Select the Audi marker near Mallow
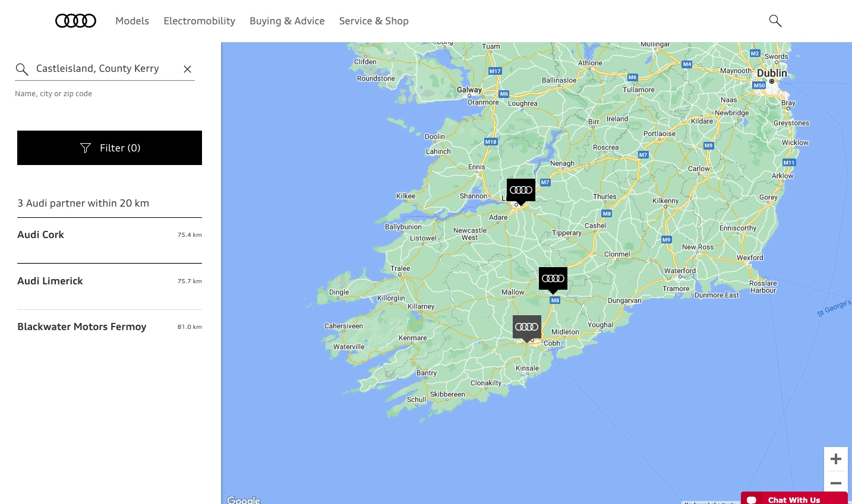Viewport: 852px width, 504px height. click(553, 280)
